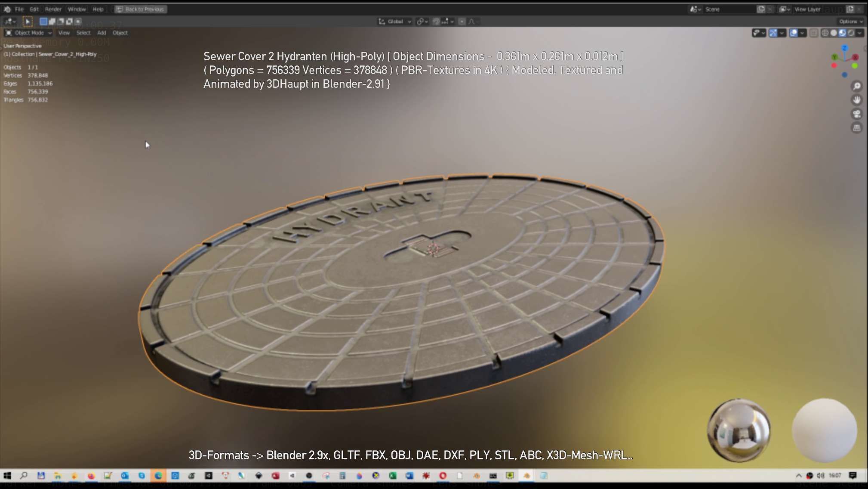Open the viewport Object menu
868x489 pixels.
(120, 33)
